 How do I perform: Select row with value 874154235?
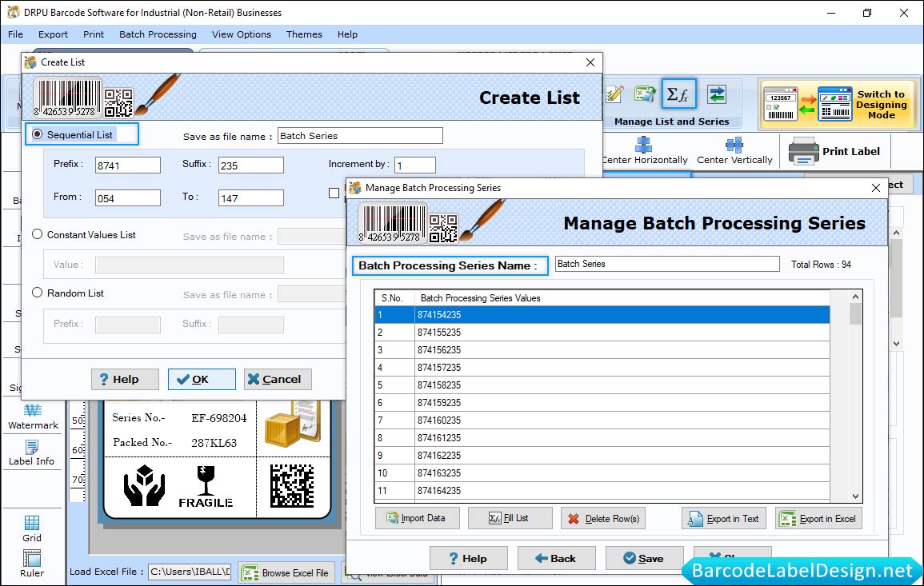coord(602,314)
